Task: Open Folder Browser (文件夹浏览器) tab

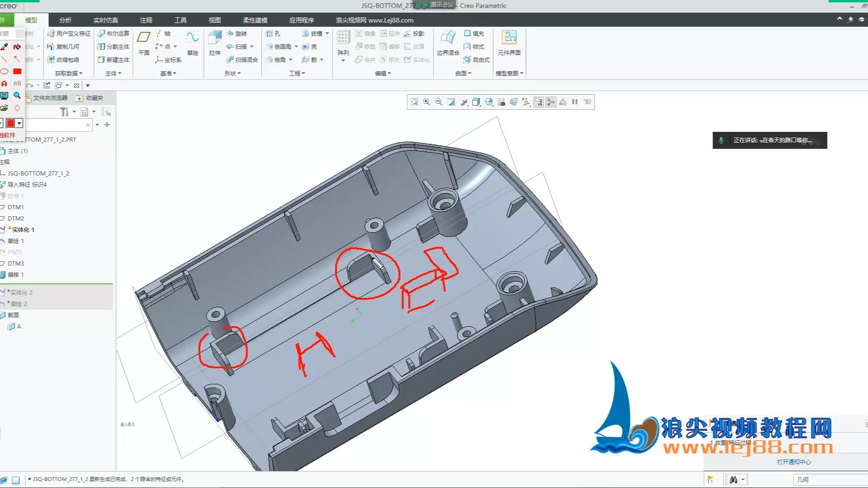Action: 46,98
